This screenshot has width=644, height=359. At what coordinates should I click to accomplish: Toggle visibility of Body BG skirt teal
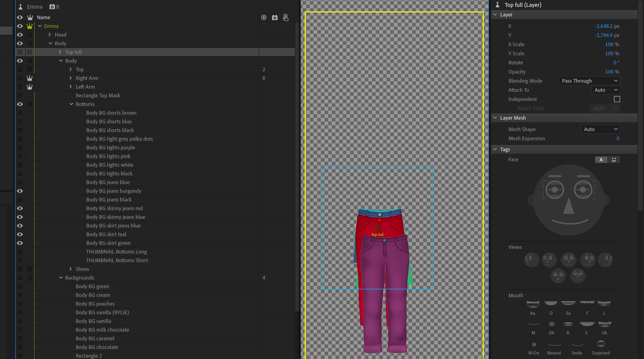pyautogui.click(x=20, y=234)
